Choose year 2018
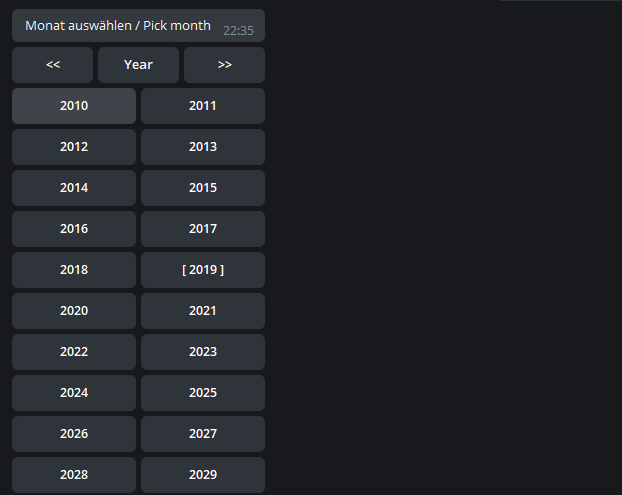622x495 pixels. point(74,270)
